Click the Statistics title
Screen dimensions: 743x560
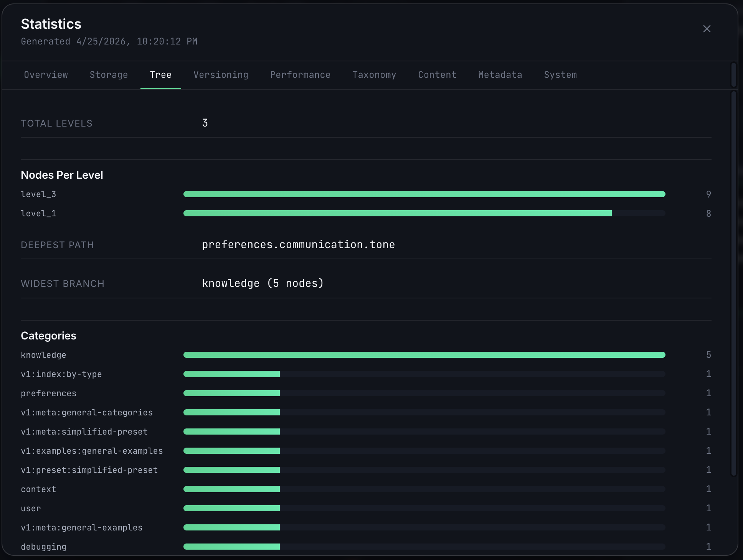click(51, 24)
